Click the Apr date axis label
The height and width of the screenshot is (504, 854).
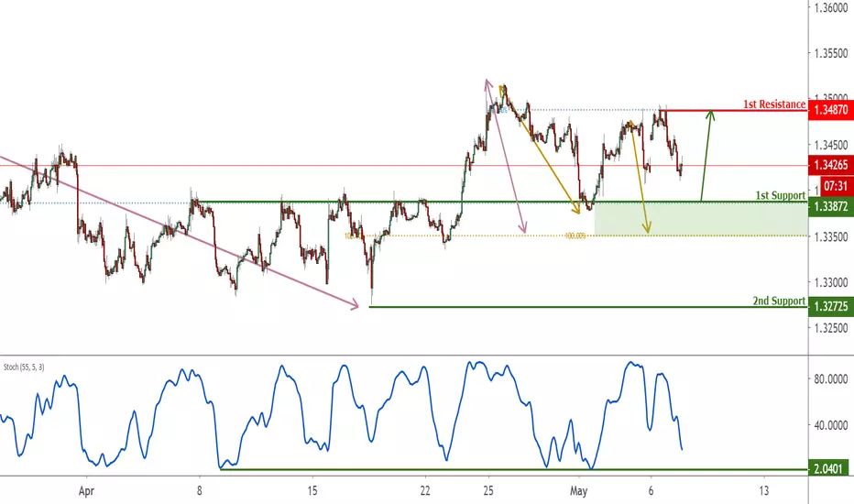(x=86, y=491)
